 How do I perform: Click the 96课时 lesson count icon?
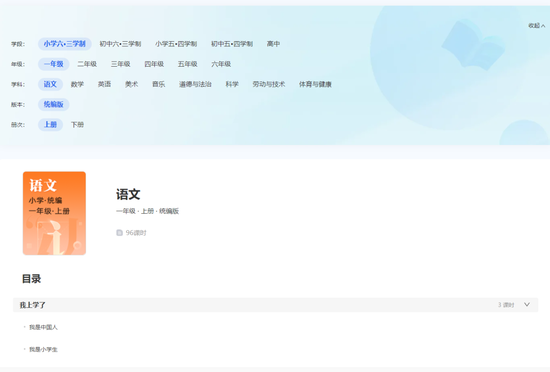coord(119,233)
